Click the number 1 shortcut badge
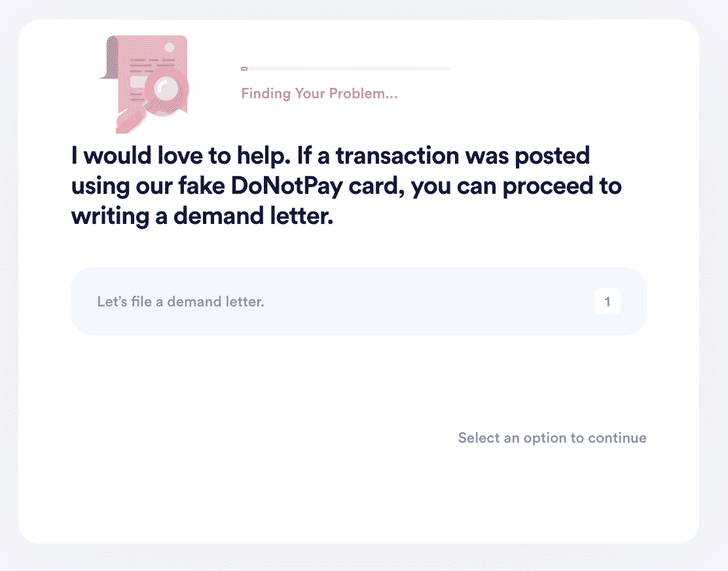 [x=608, y=302]
